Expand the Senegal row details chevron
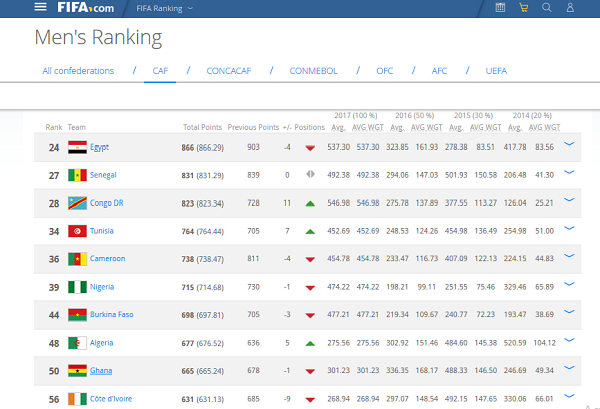Screen dimensions: 600x409 [569, 172]
